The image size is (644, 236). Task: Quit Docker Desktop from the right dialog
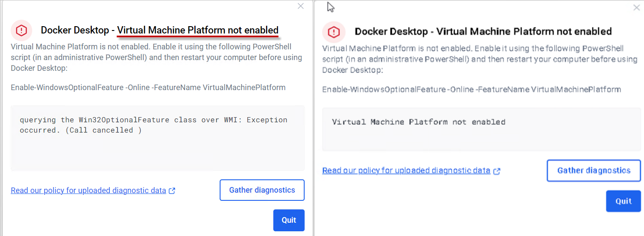click(623, 201)
